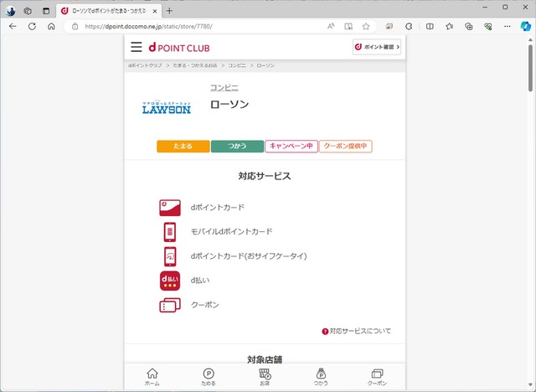
Task: Click the green つかう tag
Action: 237,147
